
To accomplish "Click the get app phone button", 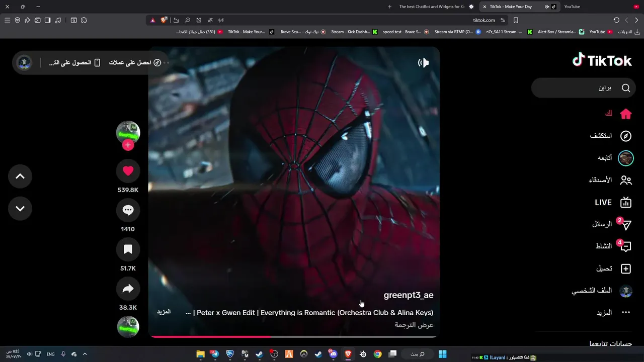I will point(74,63).
